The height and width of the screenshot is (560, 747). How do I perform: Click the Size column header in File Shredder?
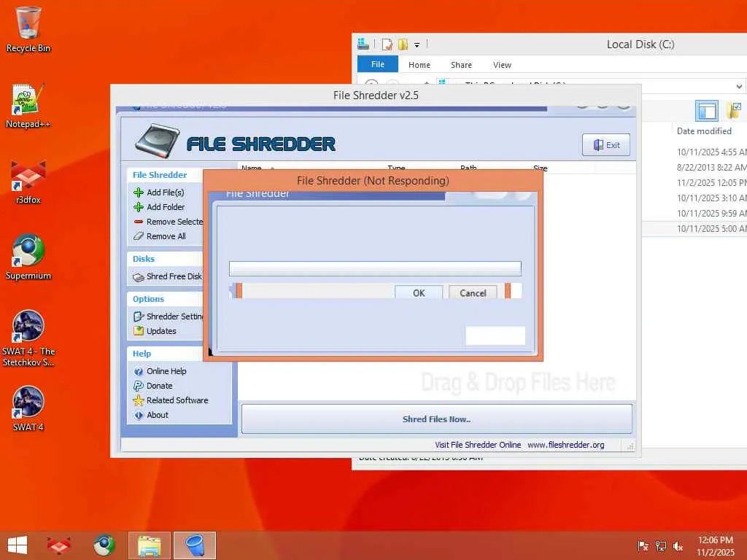click(x=541, y=168)
